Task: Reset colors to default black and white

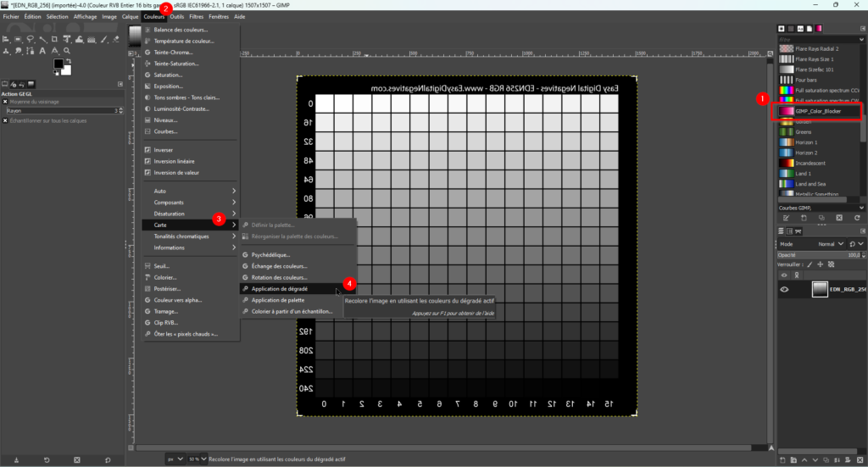Action: [56, 73]
